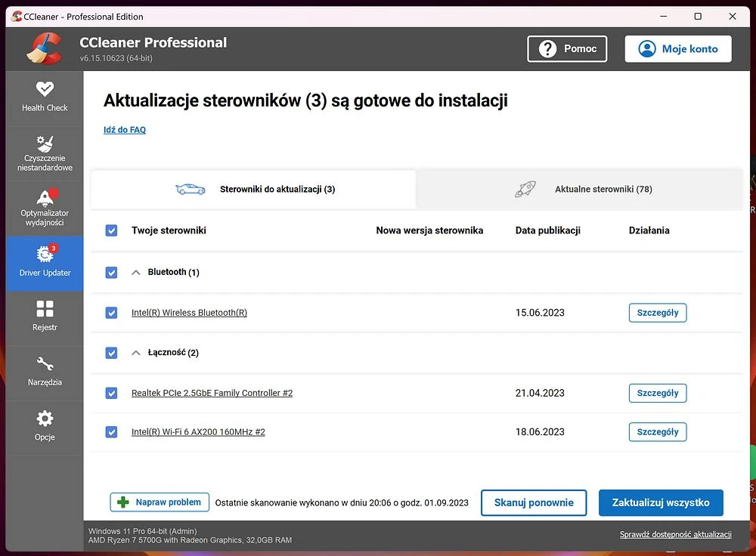Click the CCleaner title bar app icon
The height and width of the screenshot is (556, 756).
(16, 17)
